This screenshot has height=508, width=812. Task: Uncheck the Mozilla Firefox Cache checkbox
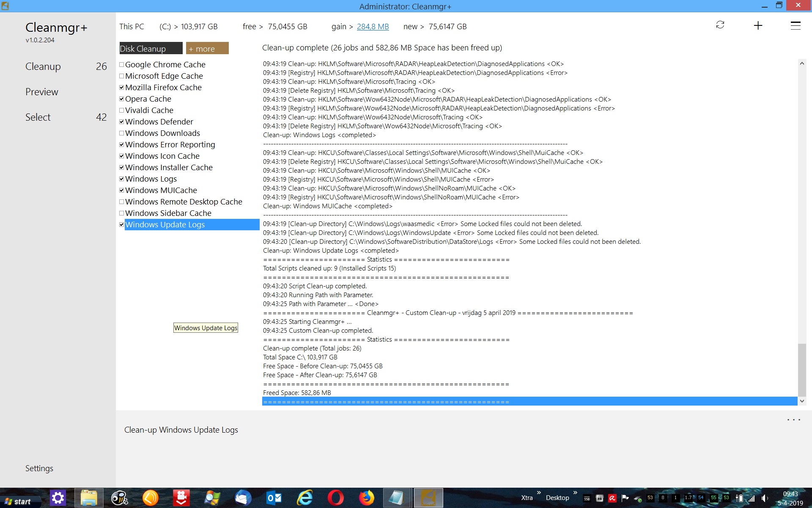tap(121, 87)
